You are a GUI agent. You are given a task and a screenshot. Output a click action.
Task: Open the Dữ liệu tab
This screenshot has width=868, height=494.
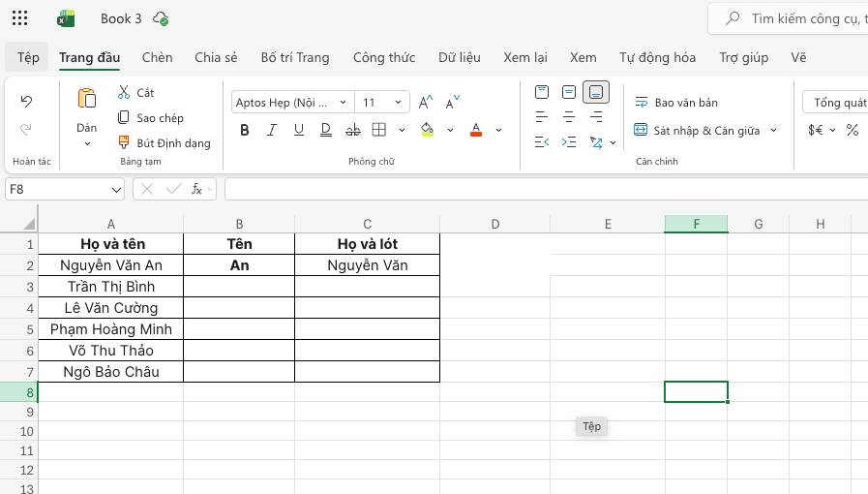[x=459, y=57]
